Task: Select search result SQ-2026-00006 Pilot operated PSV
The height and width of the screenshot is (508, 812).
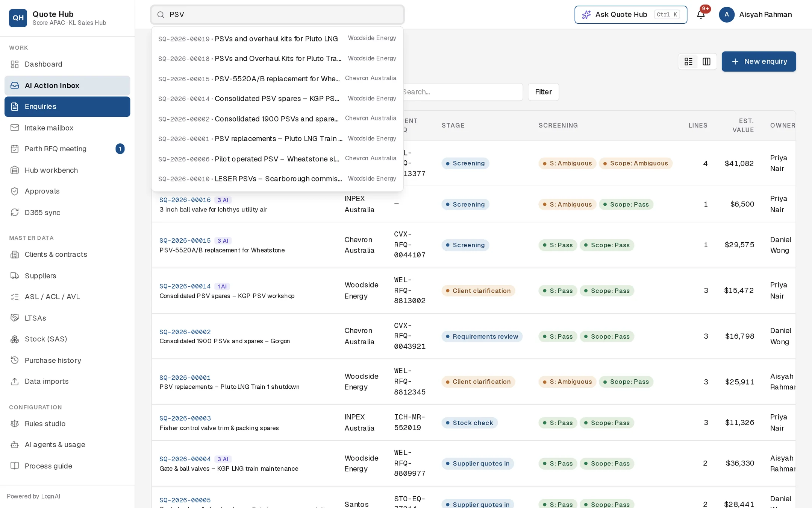Action: (277, 159)
